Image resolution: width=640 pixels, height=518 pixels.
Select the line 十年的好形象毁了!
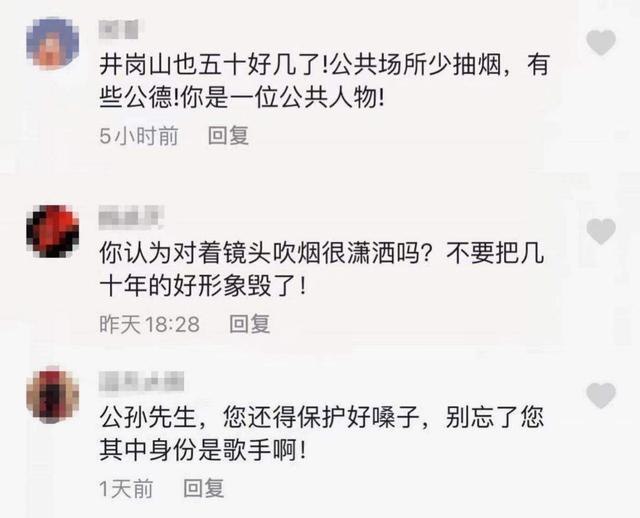tap(203, 287)
